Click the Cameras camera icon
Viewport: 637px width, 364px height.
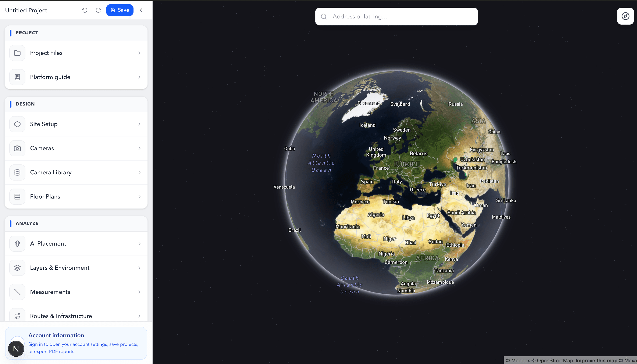pos(17,148)
